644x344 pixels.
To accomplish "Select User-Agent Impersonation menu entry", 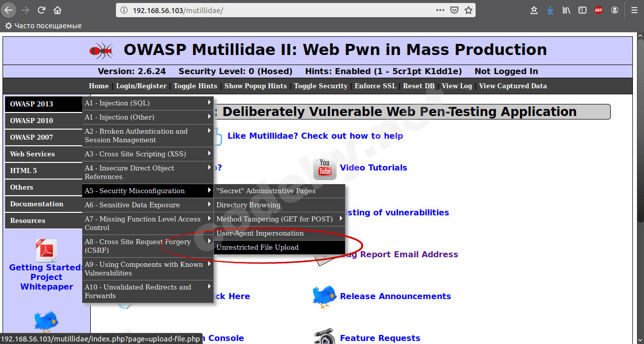I will (280, 233).
